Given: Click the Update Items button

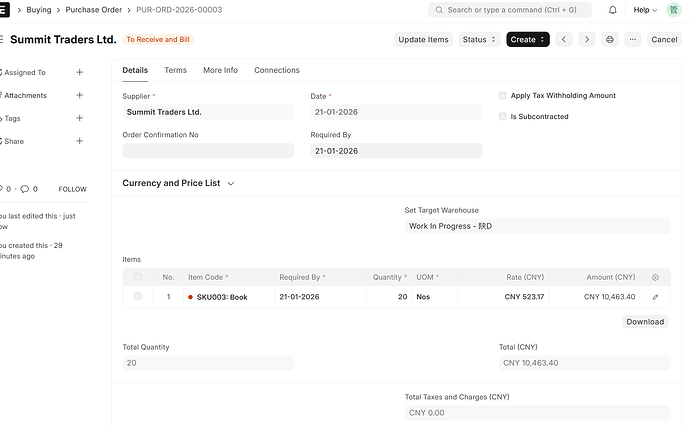Looking at the screenshot, I should (423, 40).
